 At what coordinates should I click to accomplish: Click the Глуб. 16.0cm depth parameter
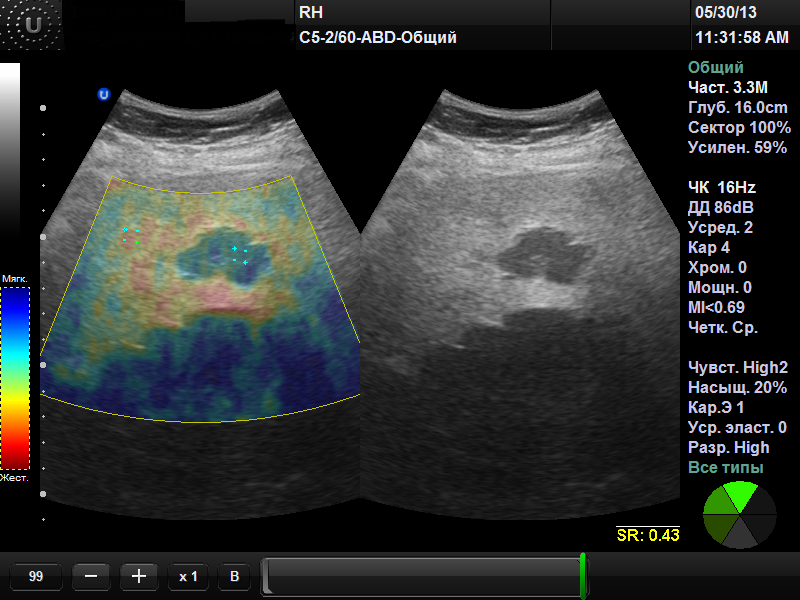click(737, 108)
